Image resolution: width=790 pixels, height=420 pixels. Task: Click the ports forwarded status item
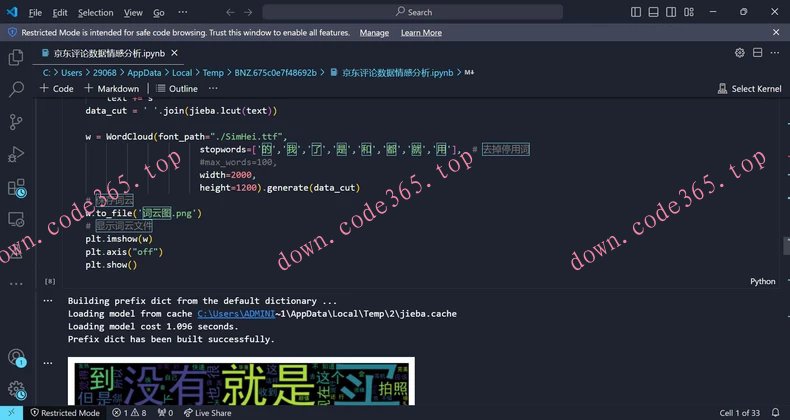pyautogui.click(x=165, y=413)
